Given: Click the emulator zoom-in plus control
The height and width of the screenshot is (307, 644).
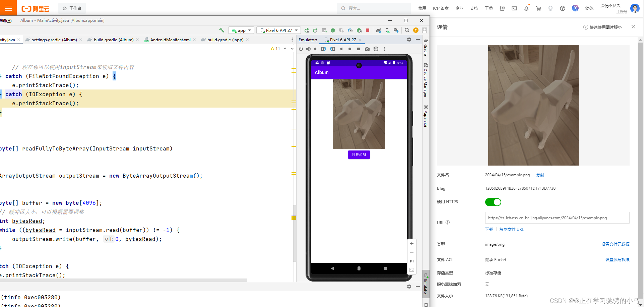Looking at the screenshot, I should [x=411, y=244].
